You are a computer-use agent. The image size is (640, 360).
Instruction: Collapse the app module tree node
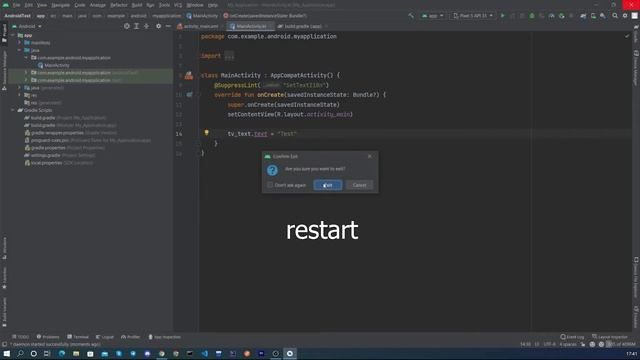(13, 35)
